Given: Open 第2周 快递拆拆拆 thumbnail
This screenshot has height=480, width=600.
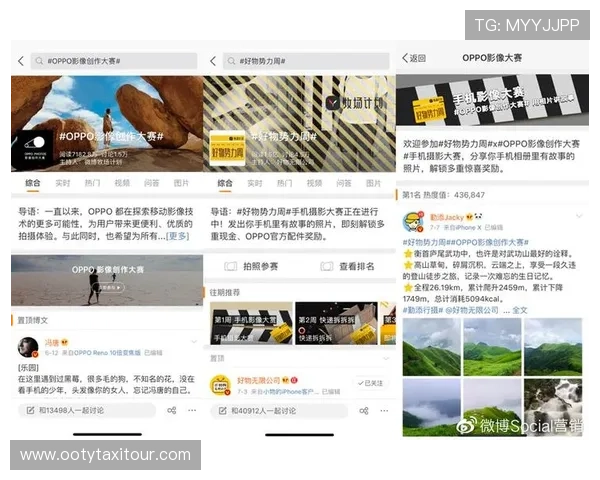Looking at the screenshot, I should pyautogui.click(x=336, y=323).
